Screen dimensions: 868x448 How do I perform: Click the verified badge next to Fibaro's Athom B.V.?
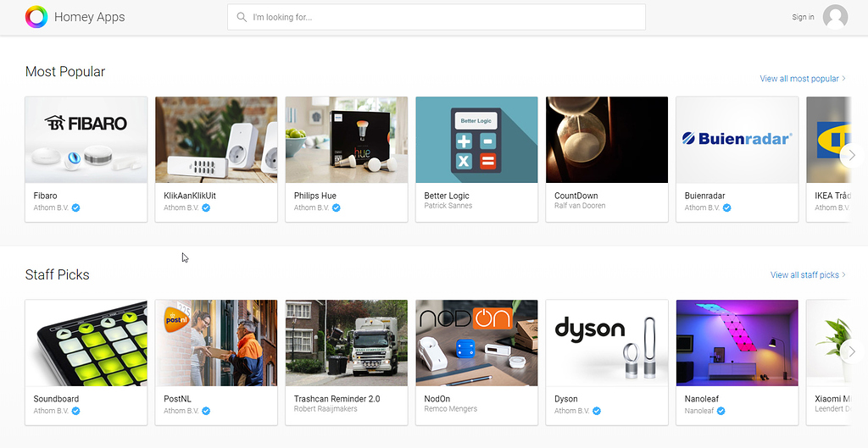(76, 207)
